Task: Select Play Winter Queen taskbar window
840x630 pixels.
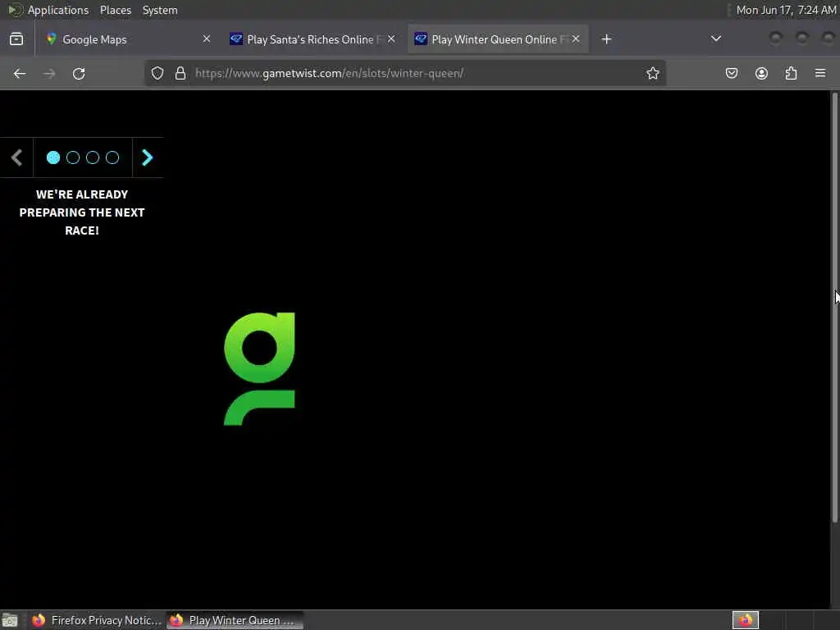Action: point(235,620)
